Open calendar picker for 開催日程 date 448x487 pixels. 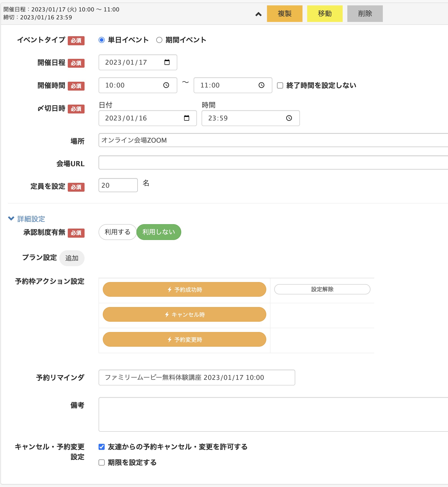[167, 62]
